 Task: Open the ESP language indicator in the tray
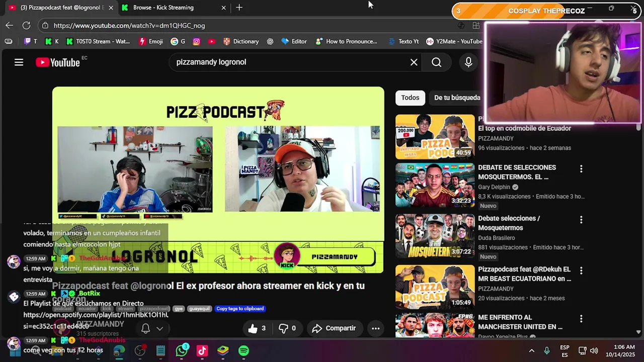[565, 350]
